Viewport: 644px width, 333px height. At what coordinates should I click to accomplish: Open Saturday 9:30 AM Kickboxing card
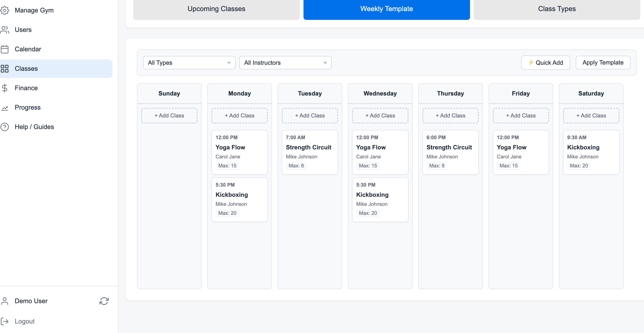pyautogui.click(x=591, y=152)
